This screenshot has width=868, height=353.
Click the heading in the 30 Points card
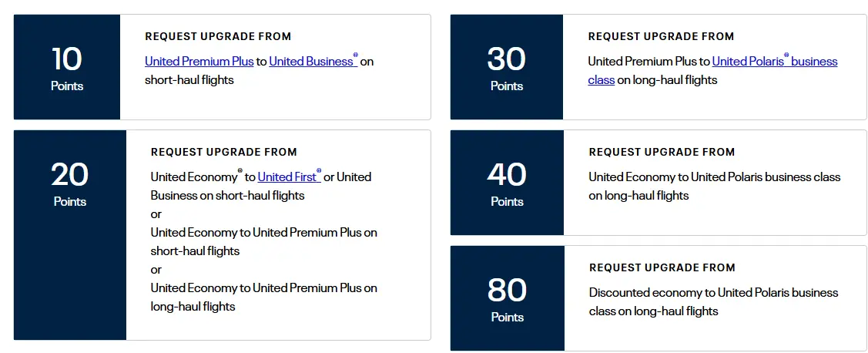click(661, 36)
